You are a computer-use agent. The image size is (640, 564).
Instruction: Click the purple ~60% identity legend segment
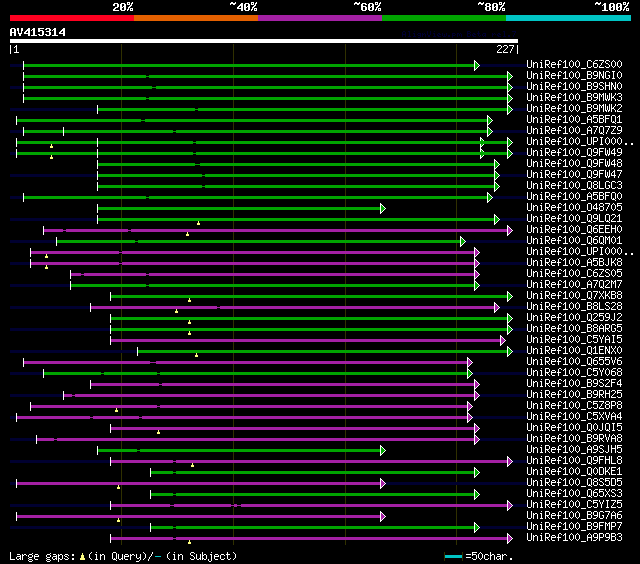point(320,18)
